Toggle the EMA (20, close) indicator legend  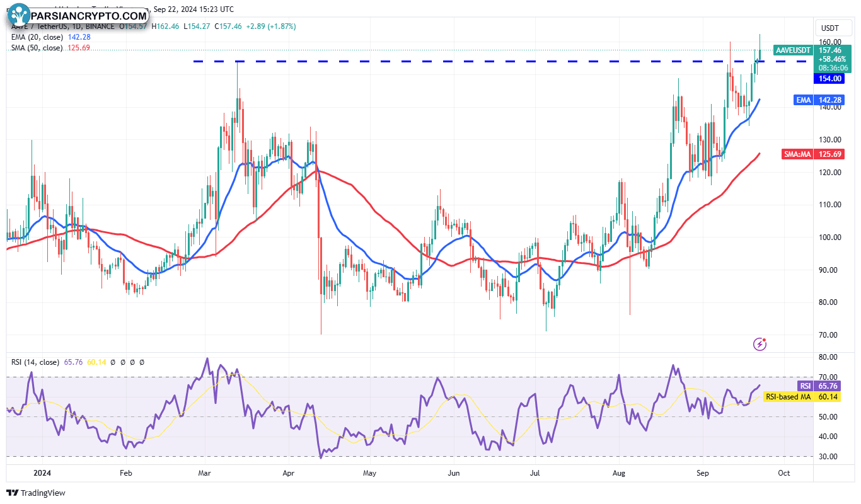click(x=38, y=37)
